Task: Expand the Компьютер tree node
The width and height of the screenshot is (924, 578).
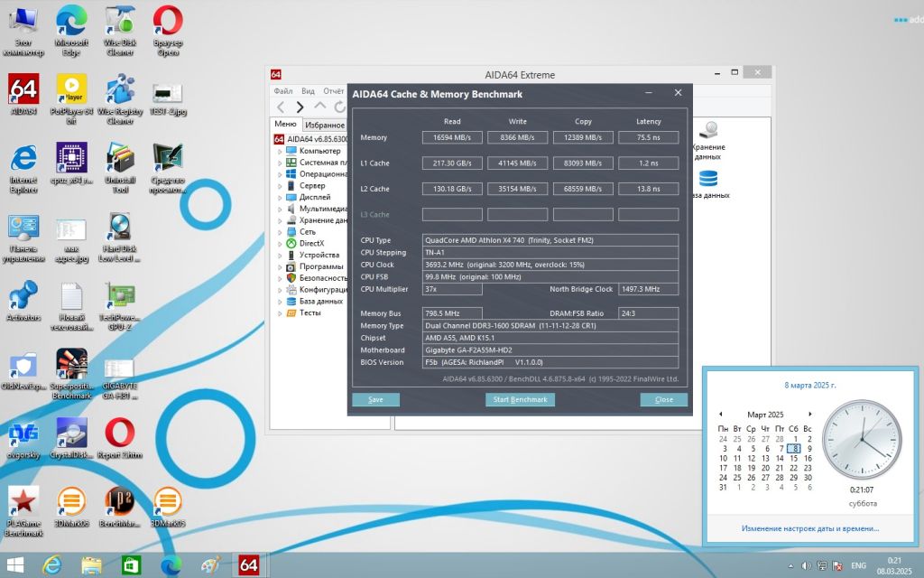Action: [x=280, y=152]
